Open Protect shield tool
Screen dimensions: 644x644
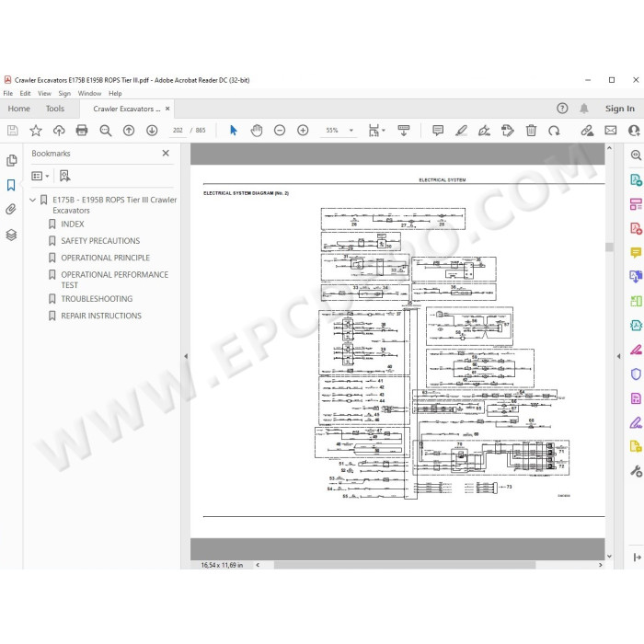636,374
